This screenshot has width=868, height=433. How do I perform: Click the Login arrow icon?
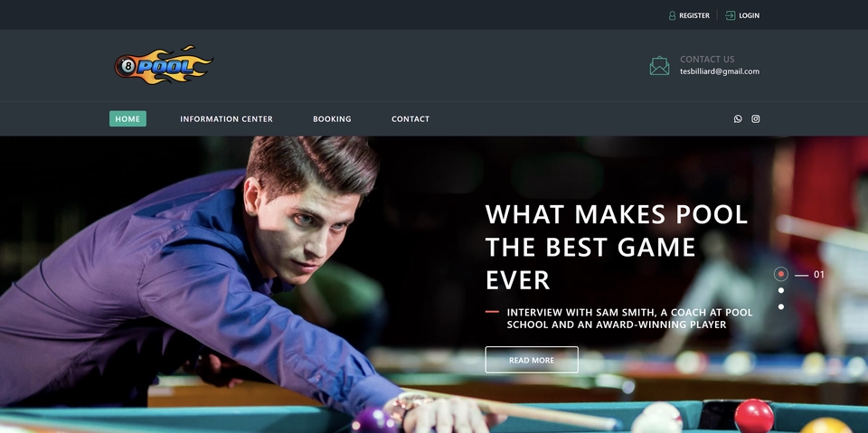[x=731, y=15]
